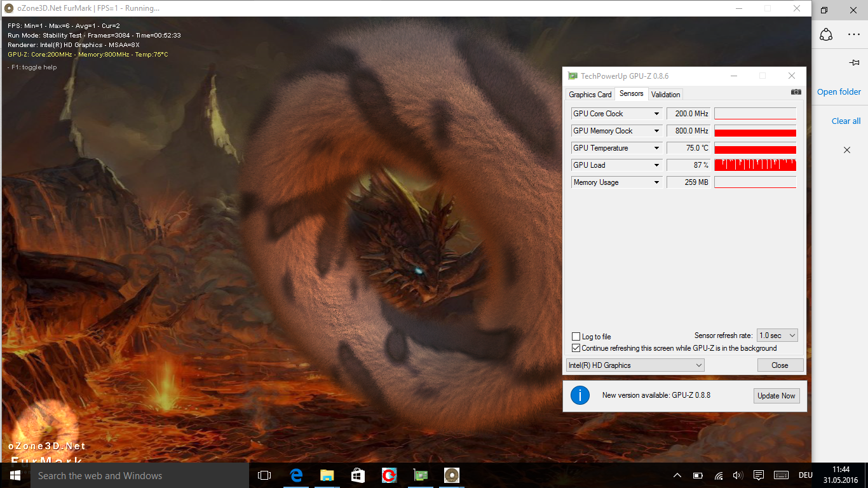Click the GPU Load history graph
This screenshot has width=868, height=488.
[x=756, y=165]
